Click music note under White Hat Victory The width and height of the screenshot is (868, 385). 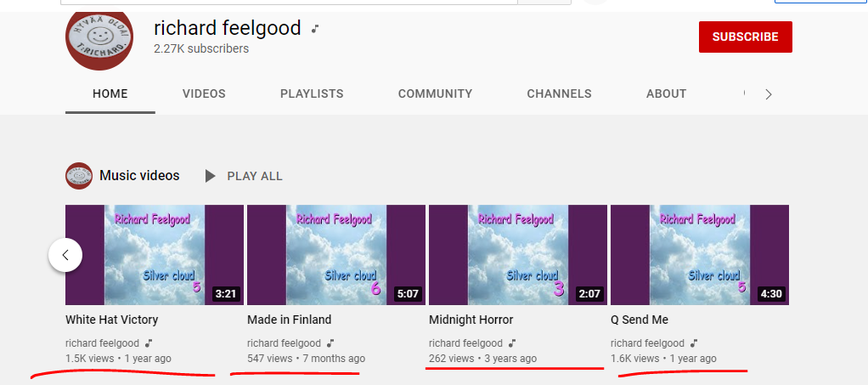(x=149, y=343)
